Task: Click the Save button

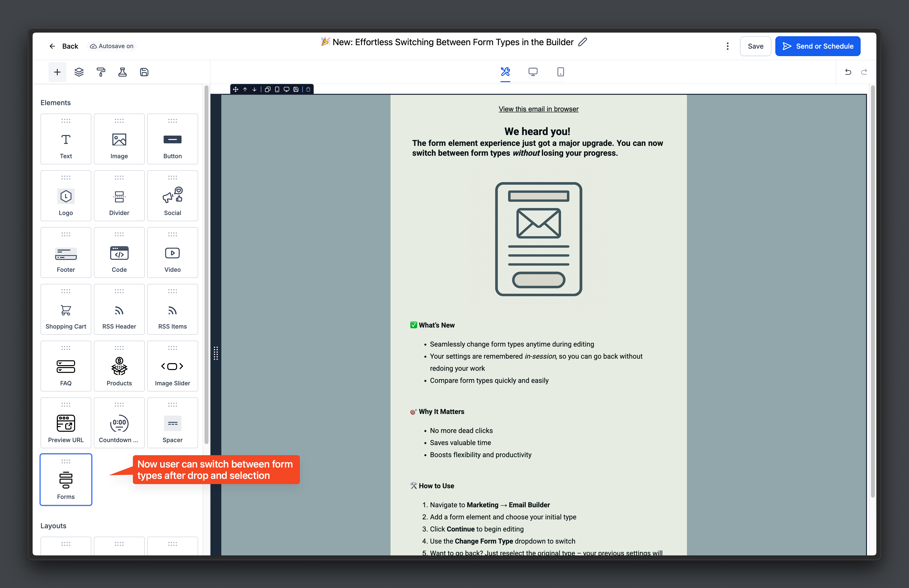Action: [x=755, y=46]
